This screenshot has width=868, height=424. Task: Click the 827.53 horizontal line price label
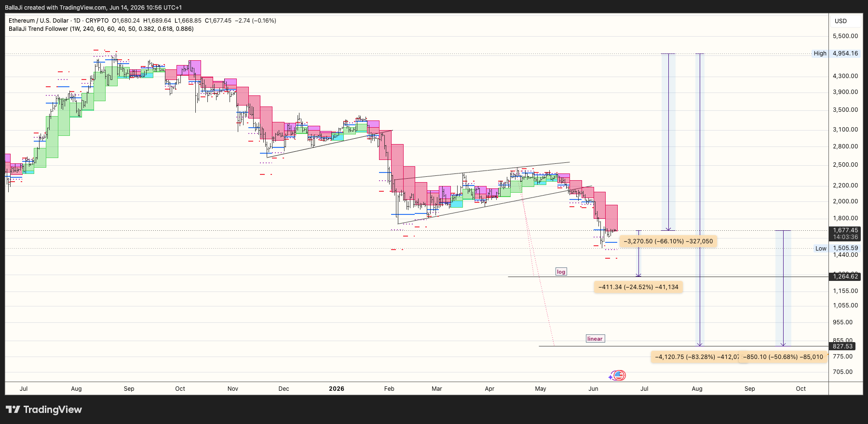pos(843,346)
